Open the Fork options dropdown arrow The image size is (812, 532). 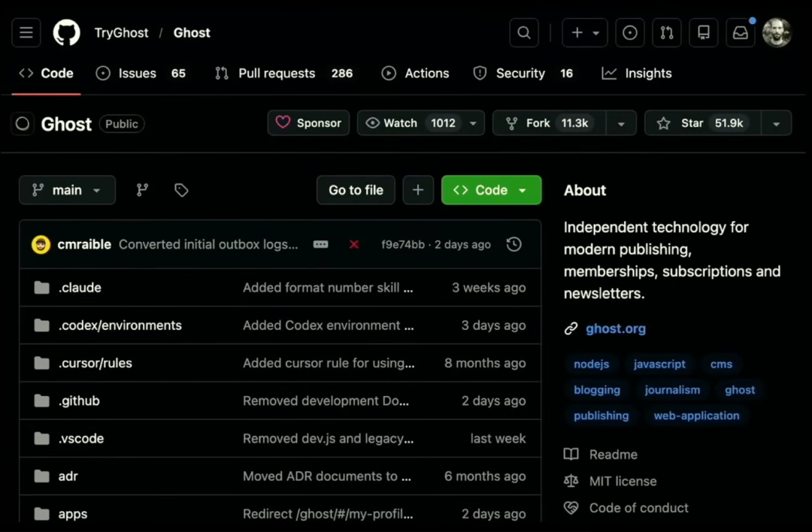coord(621,123)
